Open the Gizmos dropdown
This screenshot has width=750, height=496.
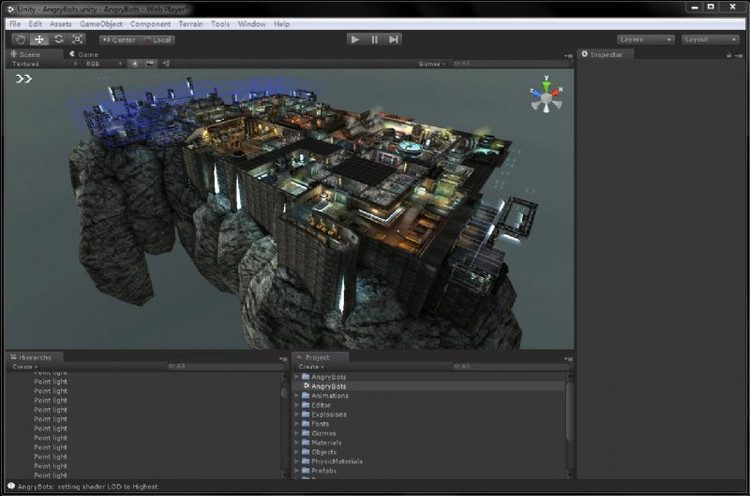(x=432, y=64)
